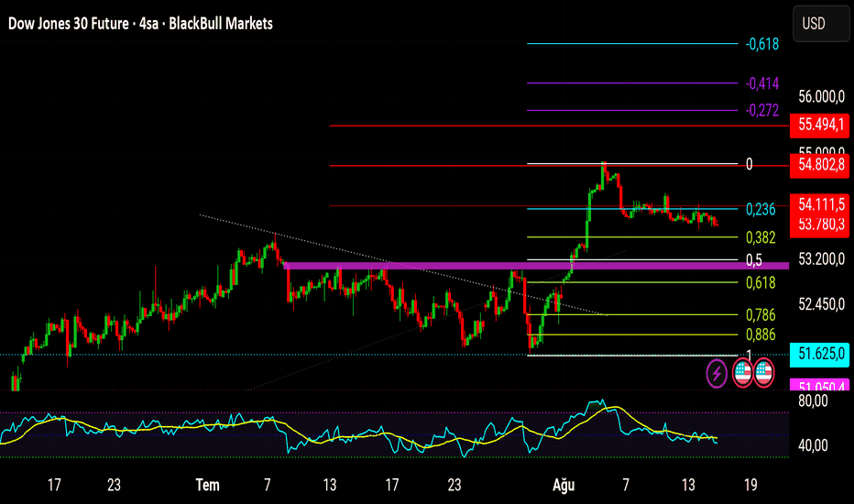The image size is (854, 504).
Task: Select the yellow-green 0,618 retracement label
Action: (x=761, y=283)
